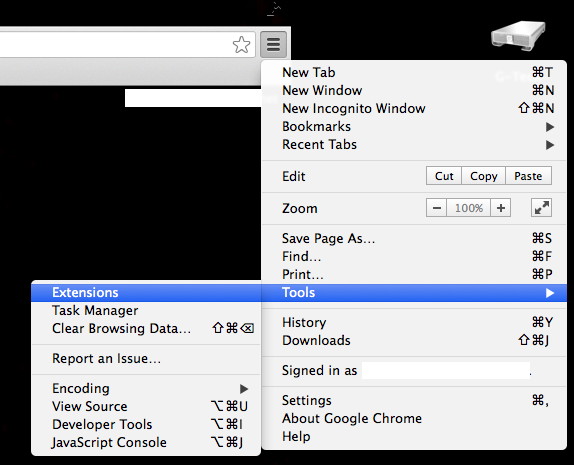Select Report an Issue... item
Screen dimensions: 574x465
point(146,358)
